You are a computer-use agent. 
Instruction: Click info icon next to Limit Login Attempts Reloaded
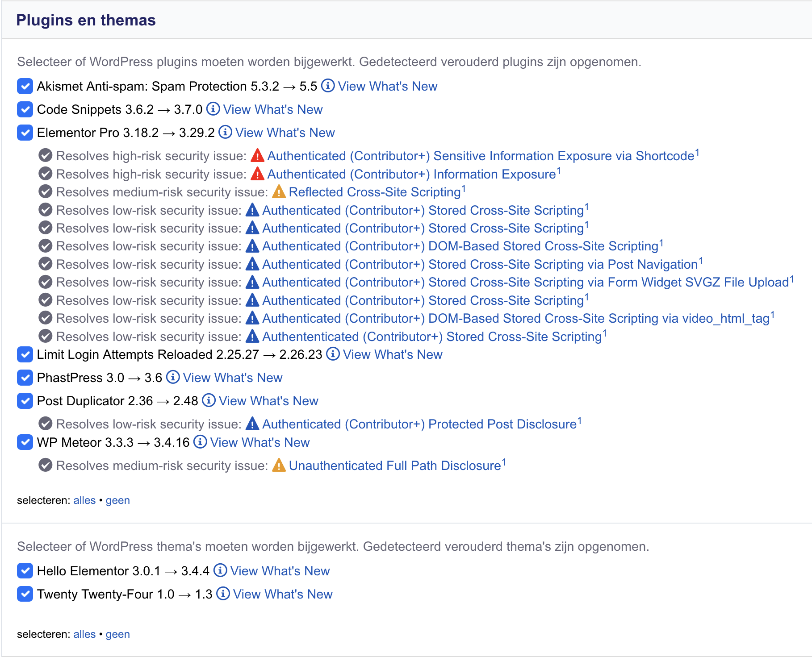(x=333, y=354)
